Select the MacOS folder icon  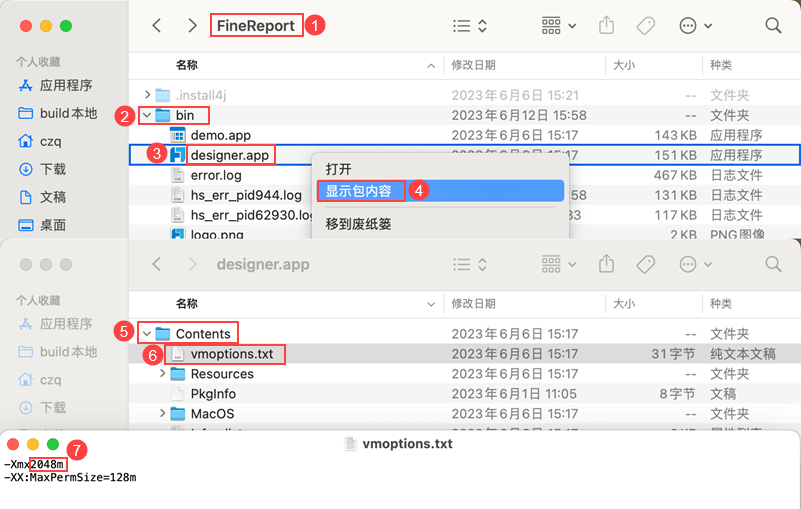177,413
